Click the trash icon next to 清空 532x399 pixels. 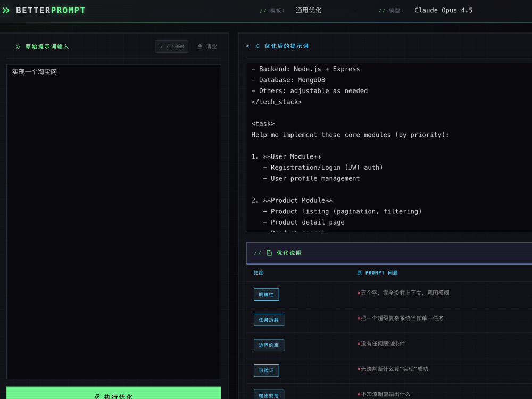[200, 47]
